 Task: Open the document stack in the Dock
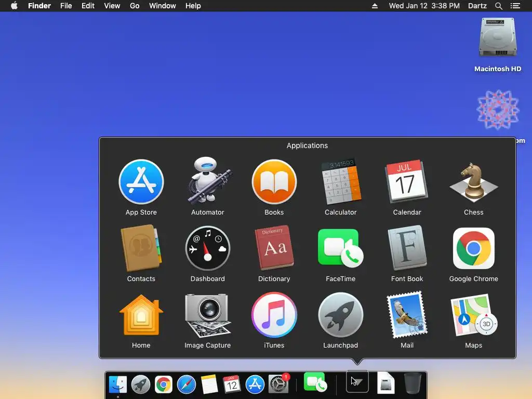point(386,382)
